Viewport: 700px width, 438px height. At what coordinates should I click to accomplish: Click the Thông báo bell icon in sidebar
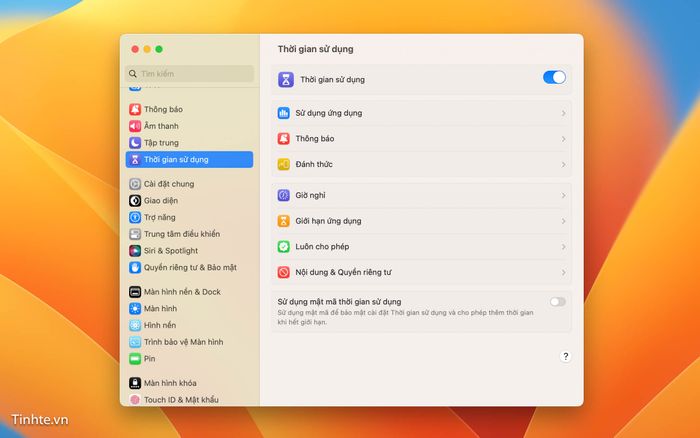tap(135, 109)
